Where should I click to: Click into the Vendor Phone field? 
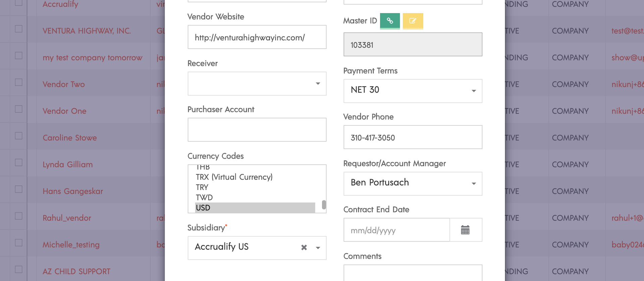pyautogui.click(x=413, y=137)
